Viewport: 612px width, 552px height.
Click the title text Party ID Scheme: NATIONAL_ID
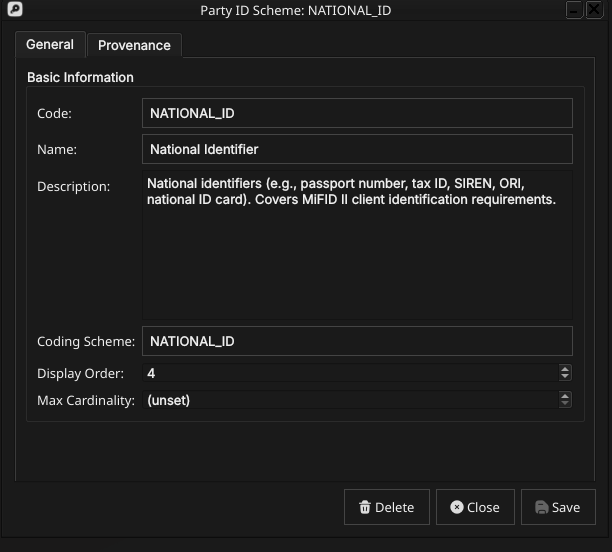295,11
